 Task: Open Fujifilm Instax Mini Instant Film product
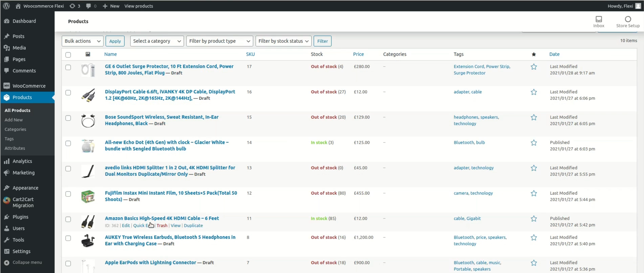point(171,196)
